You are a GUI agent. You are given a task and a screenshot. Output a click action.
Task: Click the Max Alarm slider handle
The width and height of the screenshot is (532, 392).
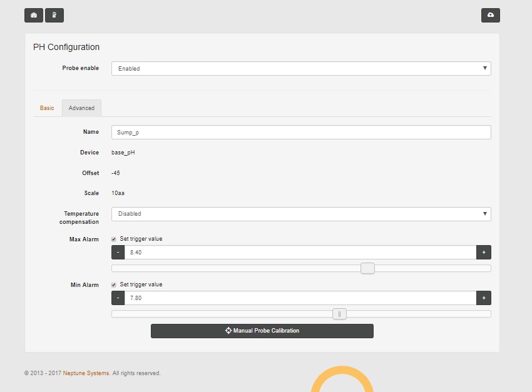tap(367, 268)
